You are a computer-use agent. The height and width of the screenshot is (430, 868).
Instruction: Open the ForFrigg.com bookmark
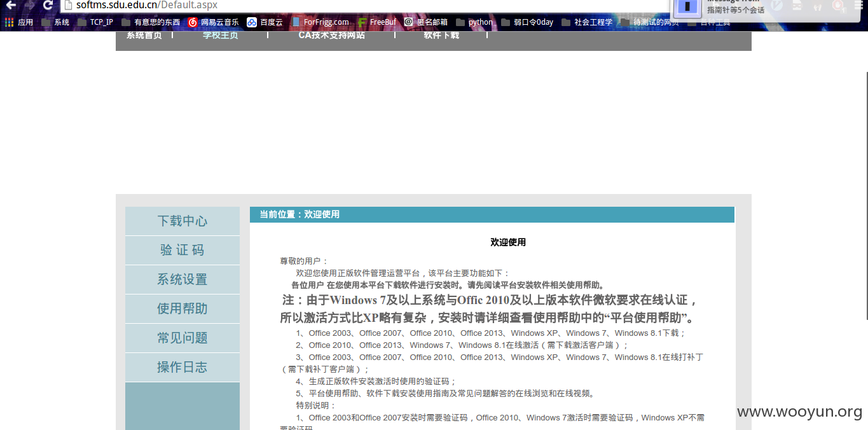(320, 22)
